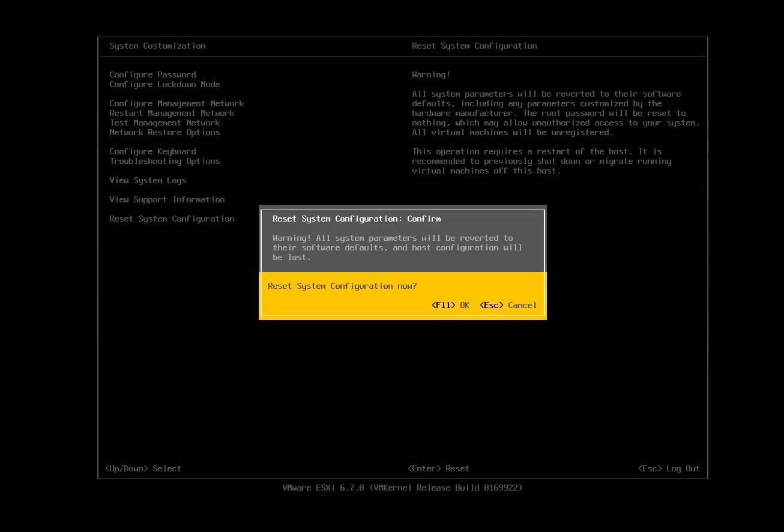Click the Esc Log Out hint
Image resolution: width=784 pixels, height=532 pixels.
669,468
